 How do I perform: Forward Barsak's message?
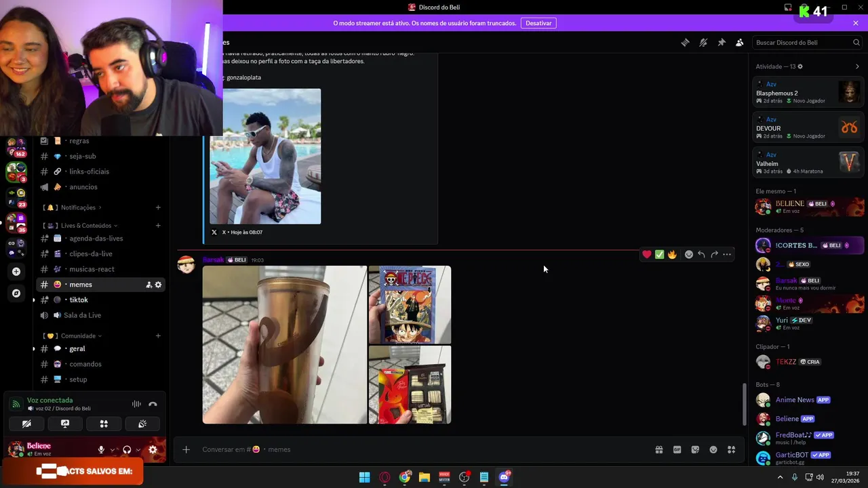click(714, 254)
